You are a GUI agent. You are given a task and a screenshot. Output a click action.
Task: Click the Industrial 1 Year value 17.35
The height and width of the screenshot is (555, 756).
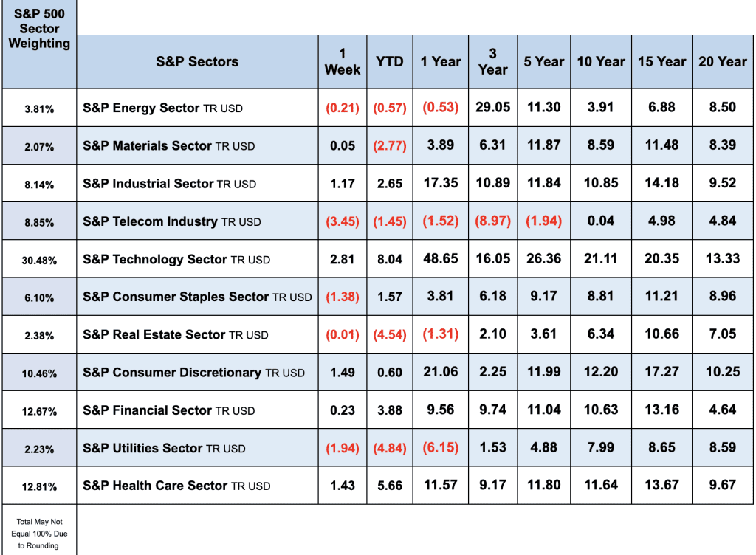(441, 183)
